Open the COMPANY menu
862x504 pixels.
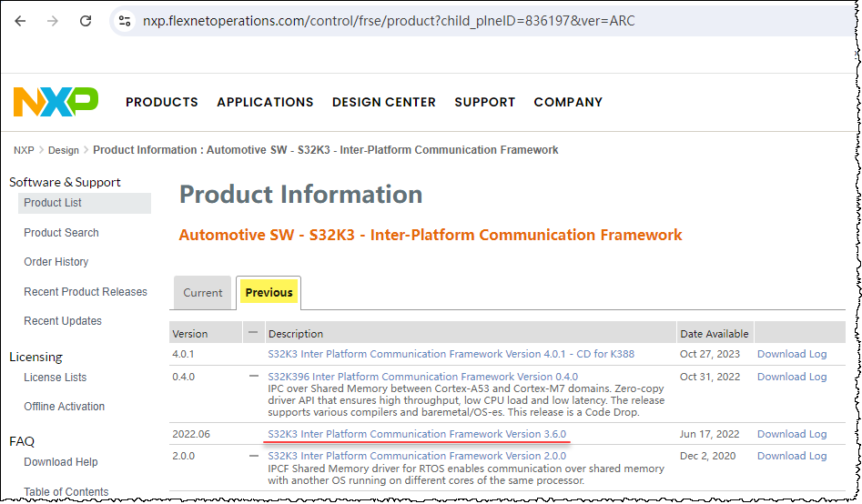tap(568, 102)
